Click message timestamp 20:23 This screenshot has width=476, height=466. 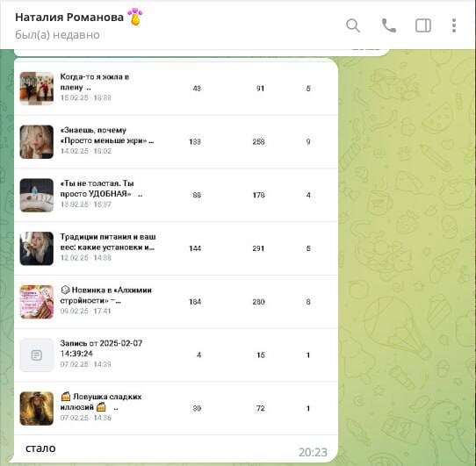[x=313, y=452]
